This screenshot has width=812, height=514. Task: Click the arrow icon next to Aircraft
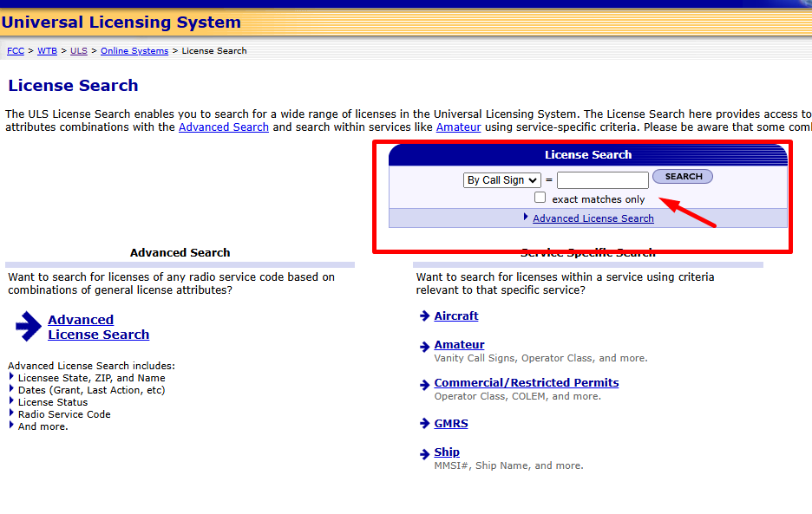(424, 316)
